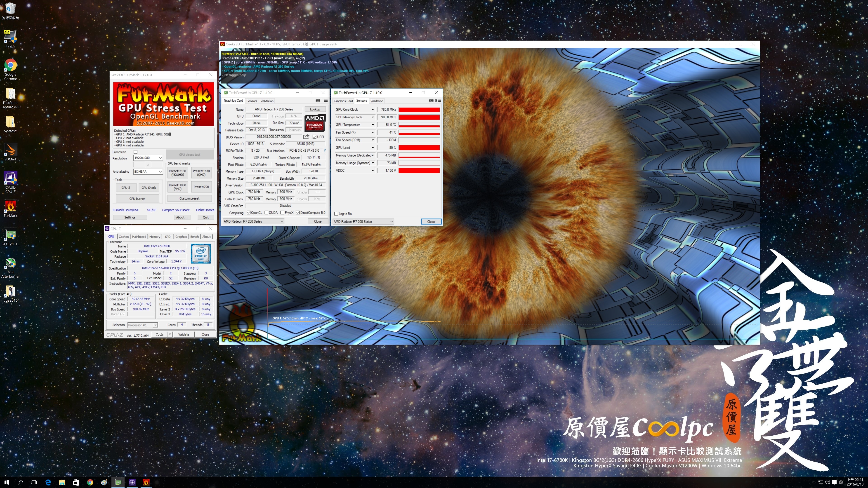868x488 pixels.
Task: Click the CPU burner button in FurMark
Action: [137, 199]
